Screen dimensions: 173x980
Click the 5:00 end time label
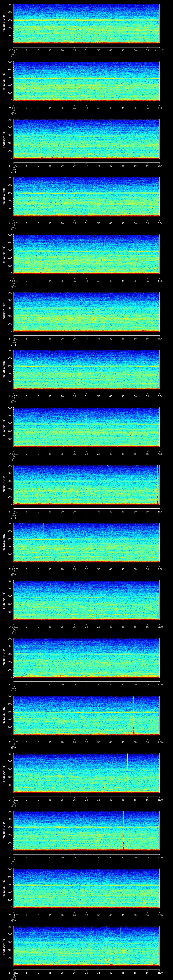click(x=160, y=339)
